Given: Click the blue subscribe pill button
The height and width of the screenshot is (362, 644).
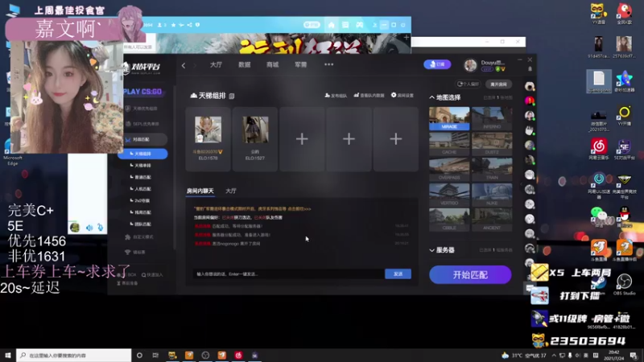Looking at the screenshot, I should (x=437, y=64).
